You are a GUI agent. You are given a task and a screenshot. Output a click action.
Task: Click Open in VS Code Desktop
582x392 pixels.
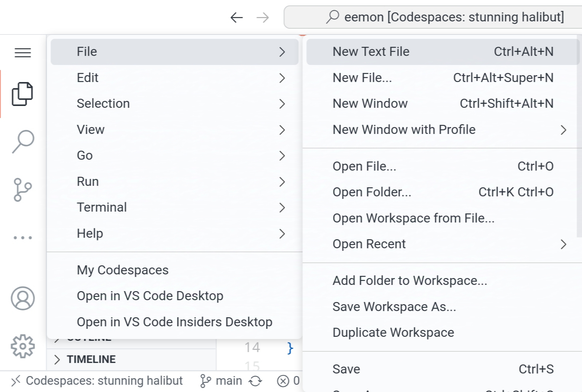click(x=150, y=296)
